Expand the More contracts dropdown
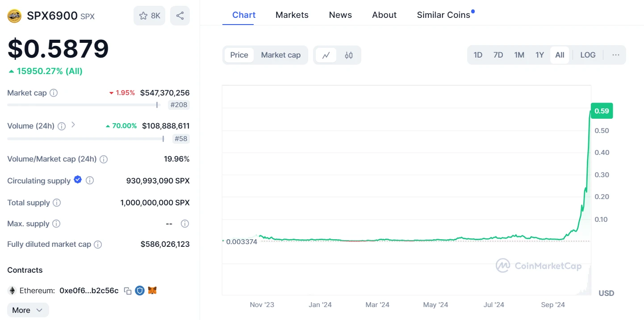The height and width of the screenshot is (320, 644). pos(28,310)
